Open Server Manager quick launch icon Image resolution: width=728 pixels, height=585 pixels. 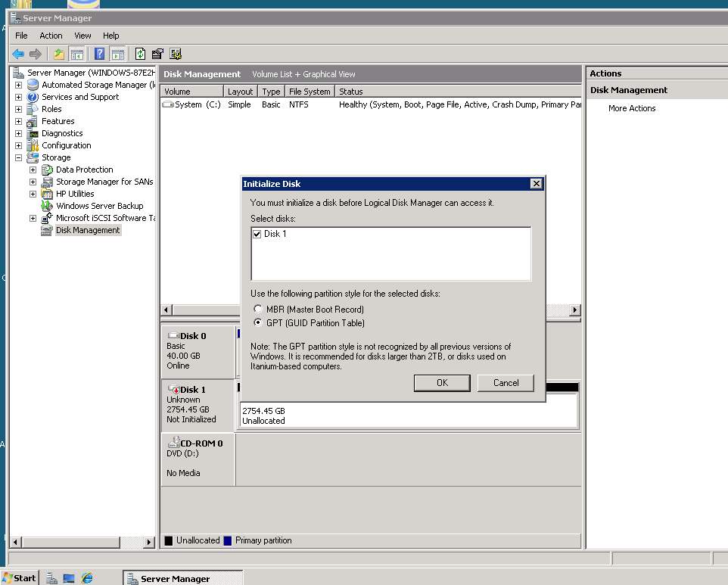click(51, 578)
